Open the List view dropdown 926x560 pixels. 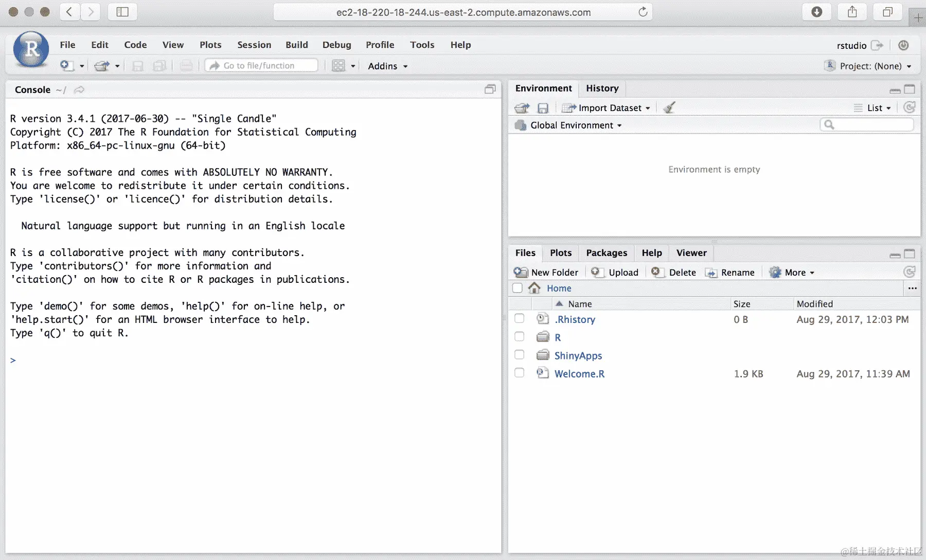click(x=872, y=108)
